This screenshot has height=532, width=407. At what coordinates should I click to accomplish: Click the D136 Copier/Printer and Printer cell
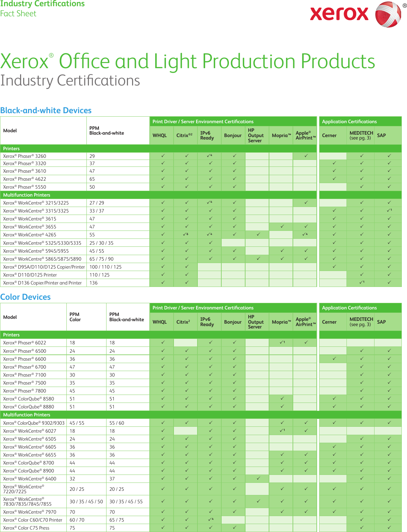(44, 283)
